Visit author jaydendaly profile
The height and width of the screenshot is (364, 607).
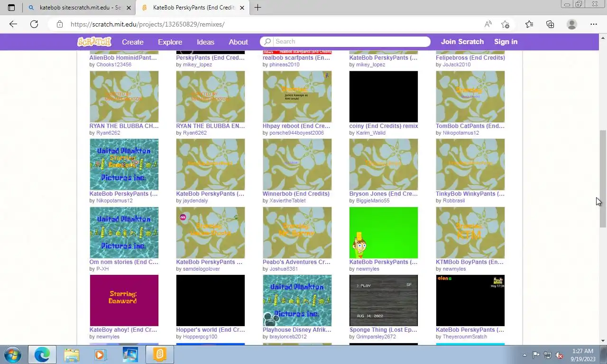pos(195,200)
